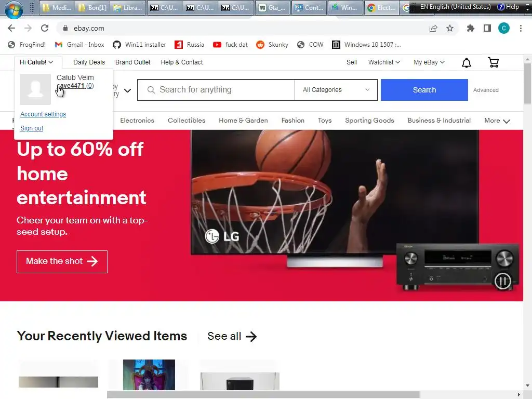Open the taskbar Help icon
532x399 pixels.
(508, 7)
